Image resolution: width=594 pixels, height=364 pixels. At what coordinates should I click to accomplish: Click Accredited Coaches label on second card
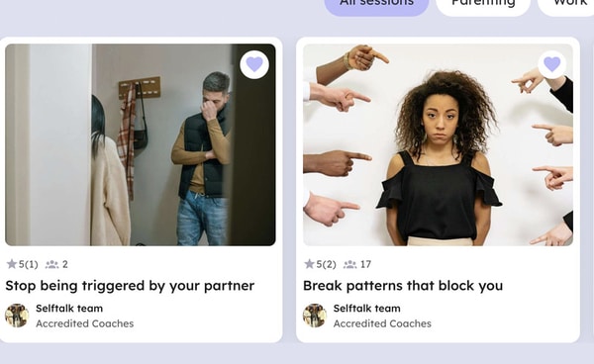point(382,323)
